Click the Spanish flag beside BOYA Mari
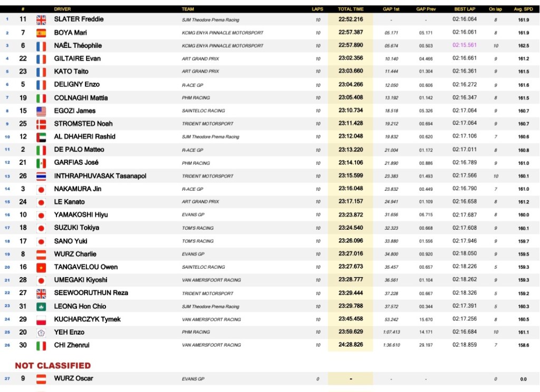 click(41, 33)
